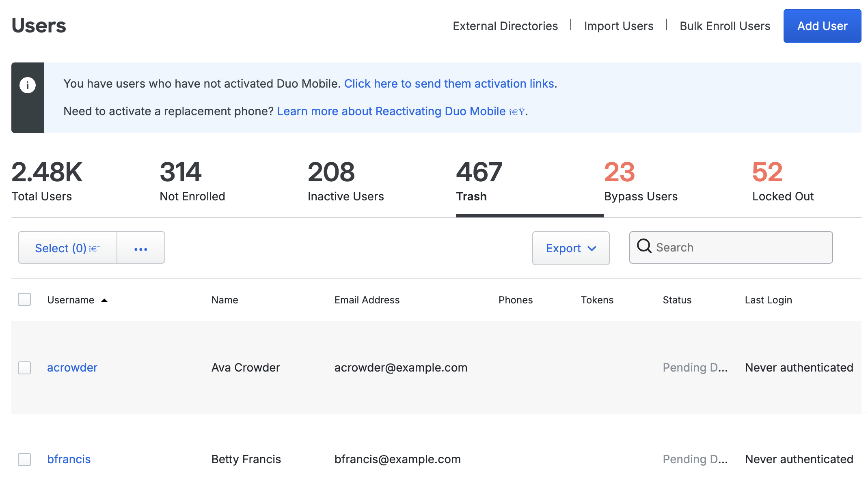
Task: Click the info icon in the banner
Action: (28, 85)
